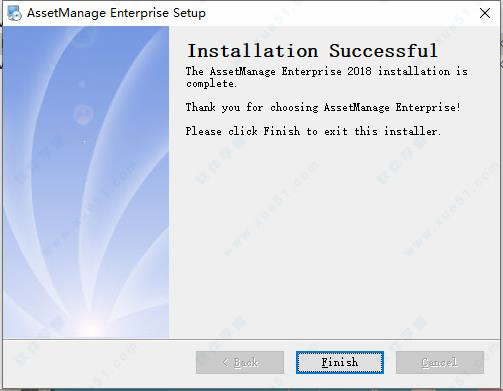Click the word "Successful" in the heading
The width and height of the screenshot is (503, 391).
[x=383, y=51]
